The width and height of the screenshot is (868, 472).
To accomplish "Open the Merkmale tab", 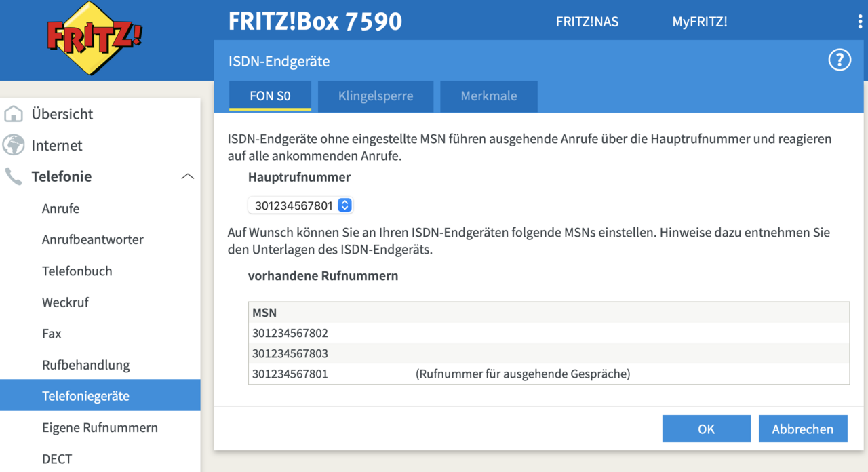I will pos(488,96).
